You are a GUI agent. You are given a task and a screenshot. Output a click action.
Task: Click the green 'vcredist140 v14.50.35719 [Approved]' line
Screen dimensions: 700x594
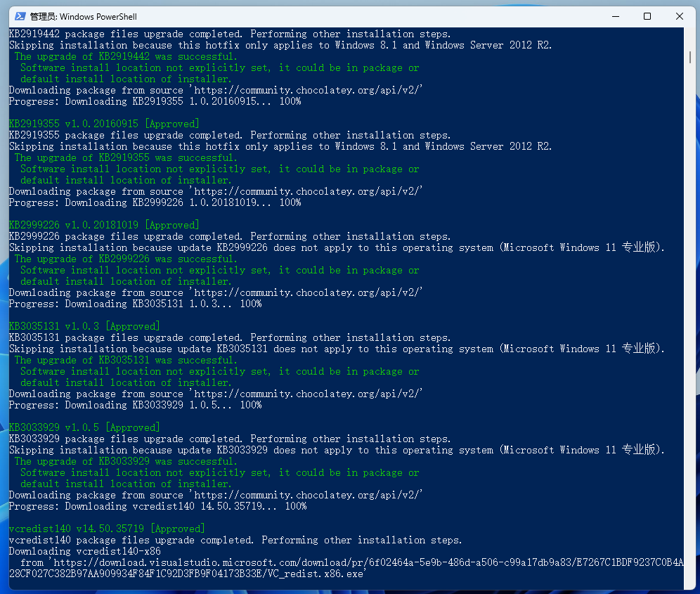click(107, 529)
